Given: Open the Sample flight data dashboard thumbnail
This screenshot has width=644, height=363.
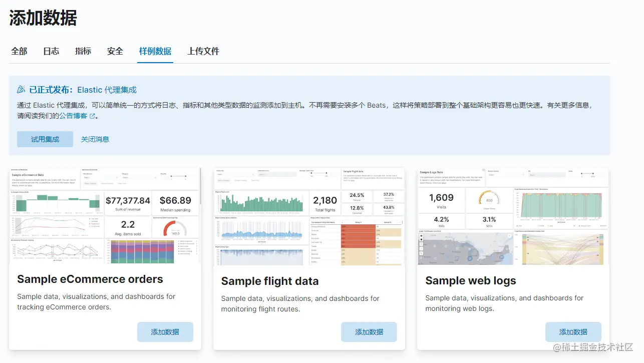Looking at the screenshot, I should [309, 217].
